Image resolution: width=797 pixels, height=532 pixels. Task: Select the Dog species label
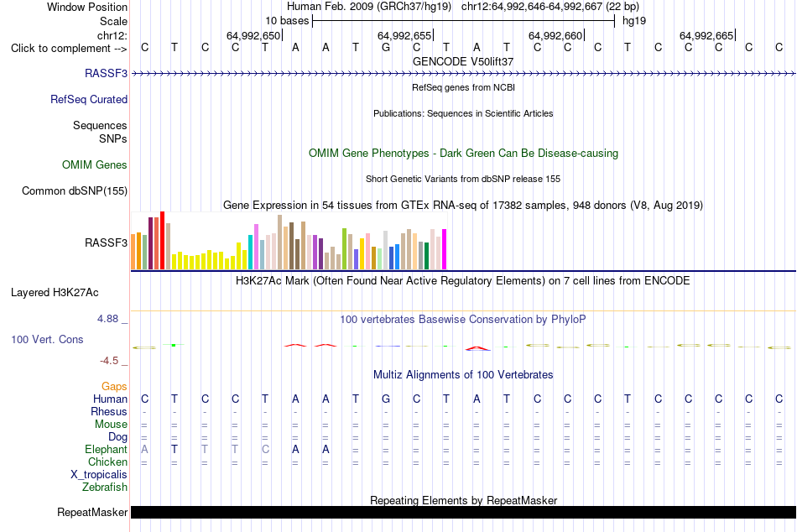[x=117, y=437]
